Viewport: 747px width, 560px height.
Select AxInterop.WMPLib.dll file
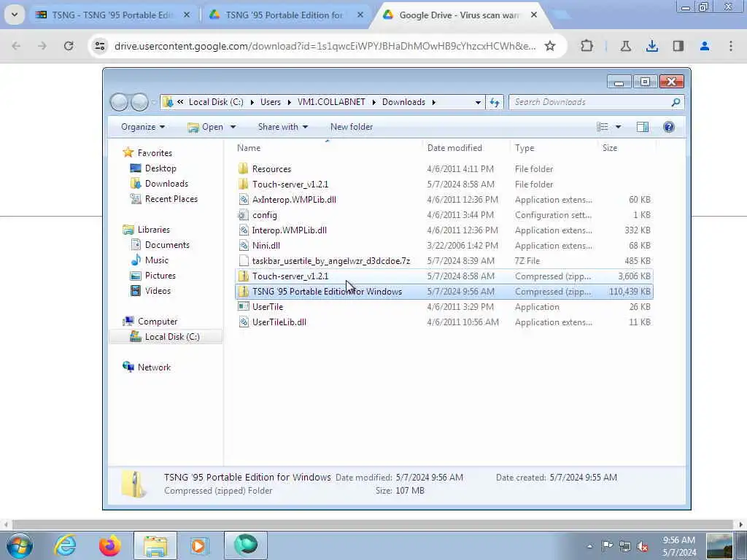444,200
